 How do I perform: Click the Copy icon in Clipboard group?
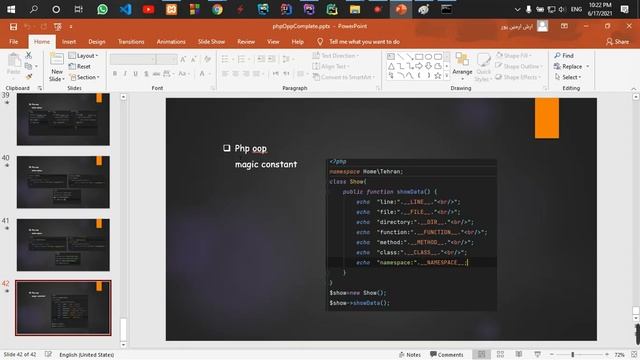[28, 66]
